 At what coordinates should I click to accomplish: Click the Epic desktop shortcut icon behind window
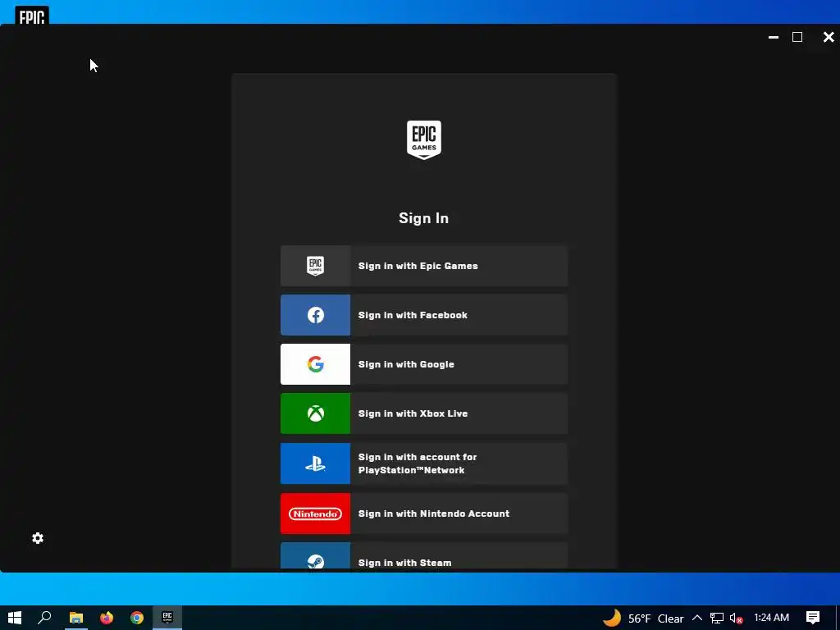click(32, 16)
